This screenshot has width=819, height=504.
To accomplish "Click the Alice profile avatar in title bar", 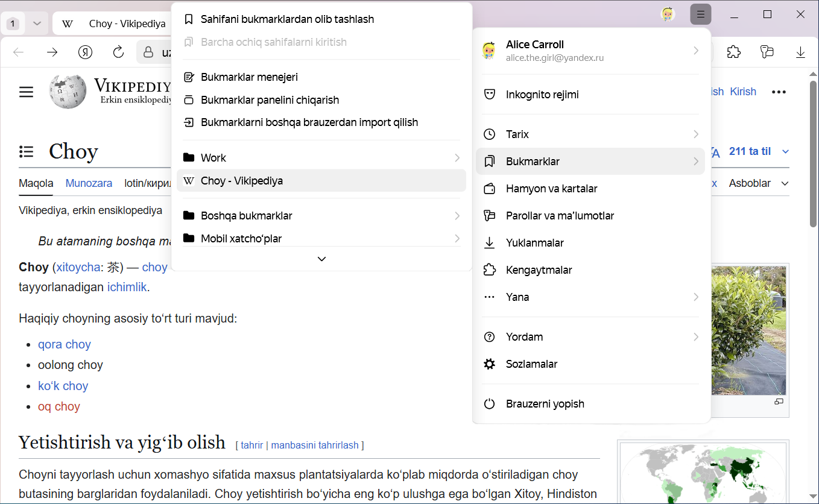I will (x=668, y=14).
